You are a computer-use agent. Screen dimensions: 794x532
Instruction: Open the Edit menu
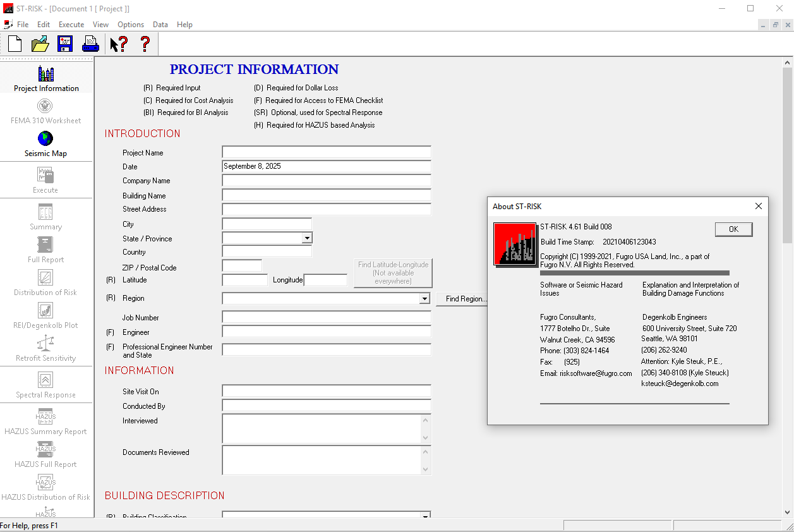pos(44,25)
